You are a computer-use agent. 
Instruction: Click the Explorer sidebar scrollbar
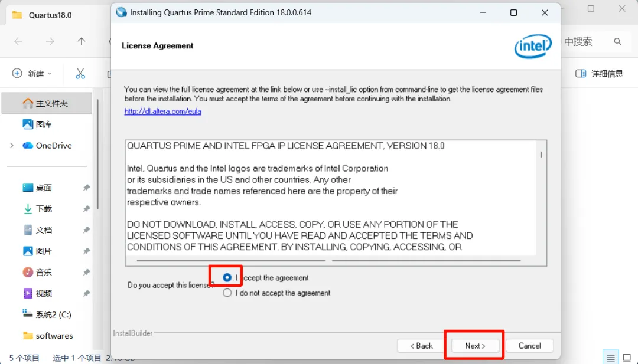click(97, 155)
